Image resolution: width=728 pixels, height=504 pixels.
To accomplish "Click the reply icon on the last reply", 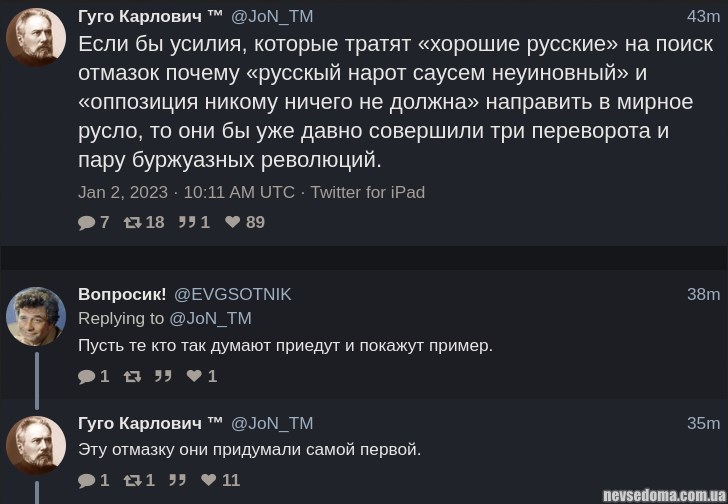I will [x=86, y=480].
